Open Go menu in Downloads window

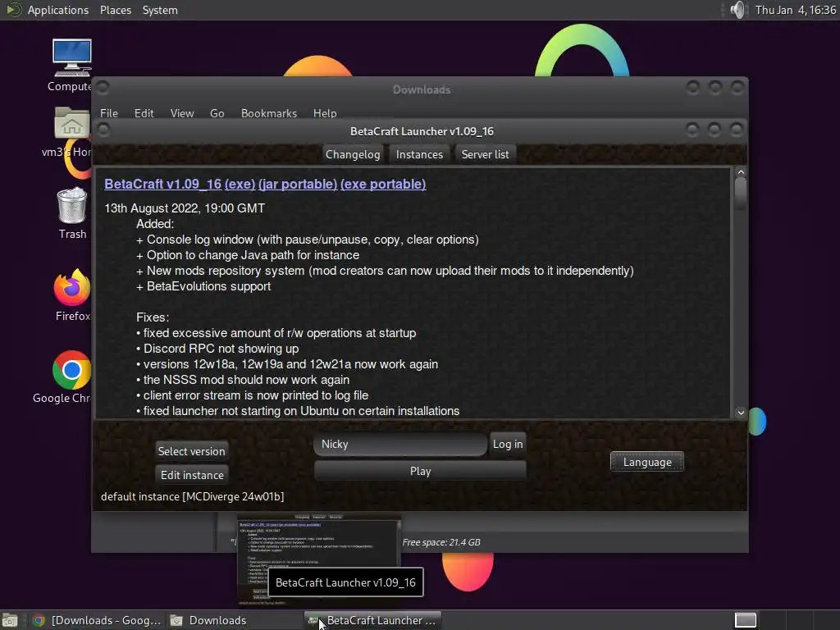pyautogui.click(x=217, y=113)
